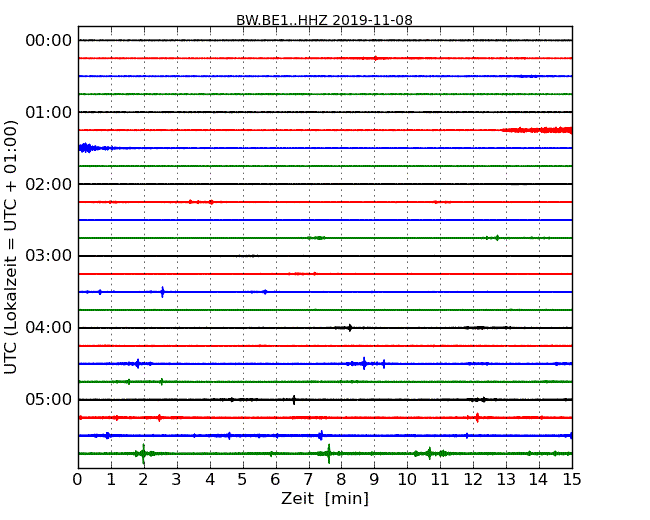Click the x-axis tick label 10

[x=407, y=480]
